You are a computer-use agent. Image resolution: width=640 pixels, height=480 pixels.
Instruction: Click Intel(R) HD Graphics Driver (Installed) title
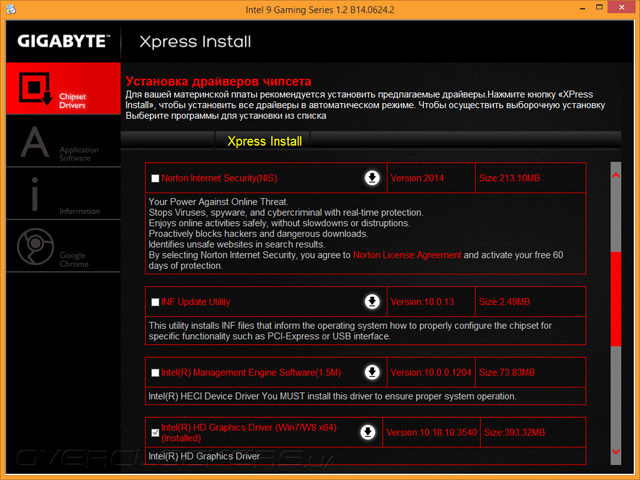(x=249, y=433)
